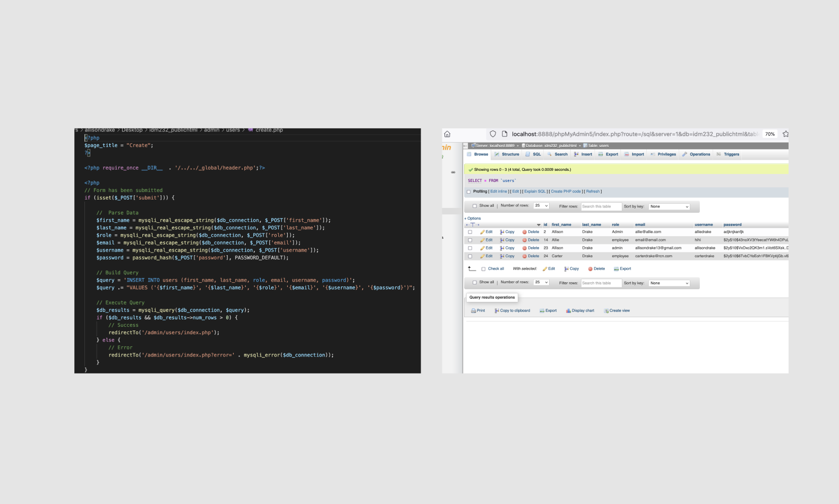Click Print in query results operations
This screenshot has width=839, height=504.
pos(478,311)
